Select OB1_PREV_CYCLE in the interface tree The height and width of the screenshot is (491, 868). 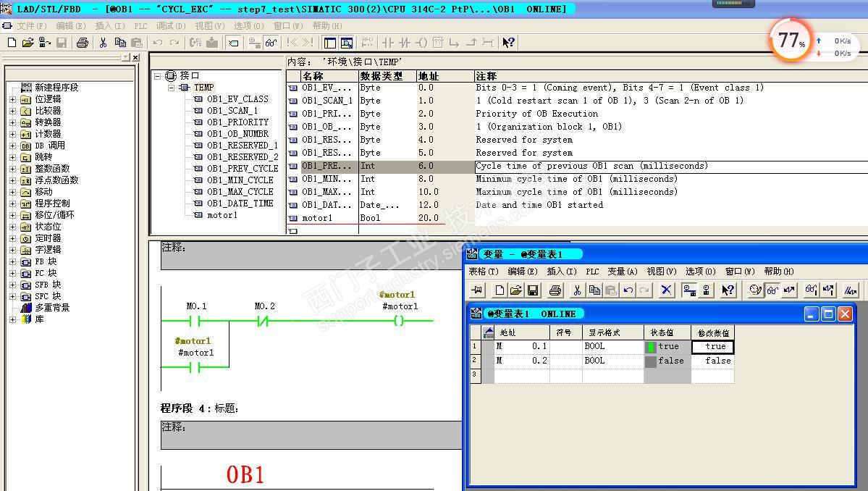[x=243, y=168]
